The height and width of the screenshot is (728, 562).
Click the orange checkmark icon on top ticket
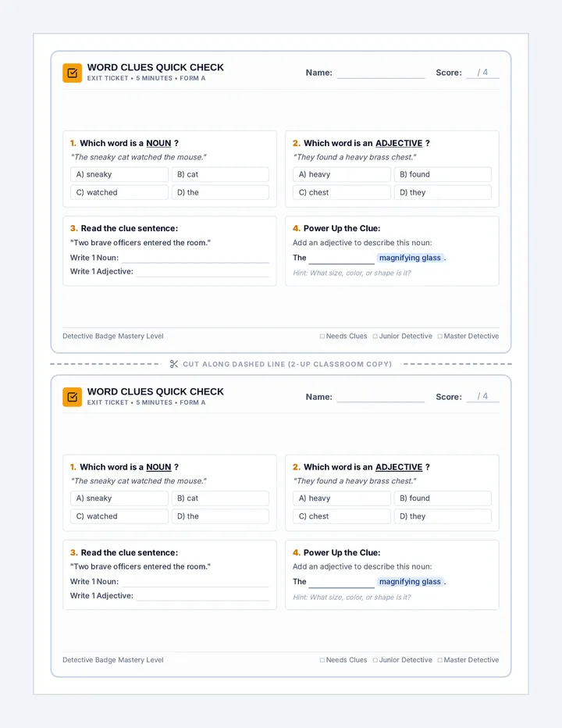[73, 73]
